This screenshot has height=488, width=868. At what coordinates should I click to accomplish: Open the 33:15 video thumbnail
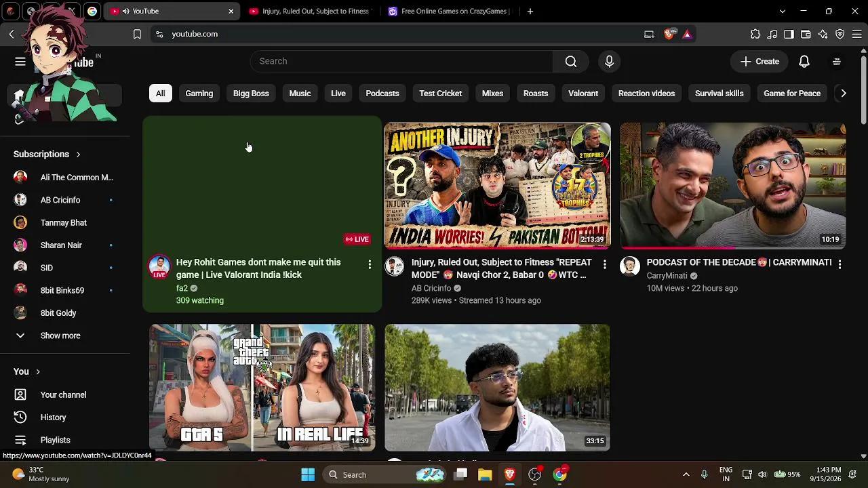[497, 388]
